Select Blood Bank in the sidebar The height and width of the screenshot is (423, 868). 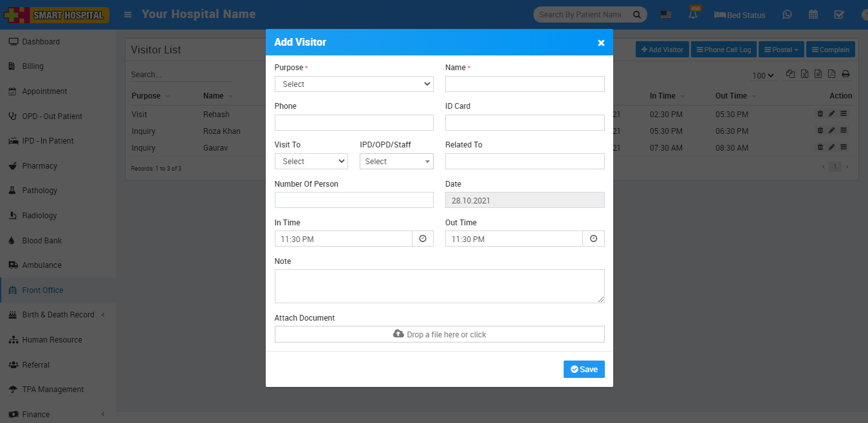click(x=42, y=241)
